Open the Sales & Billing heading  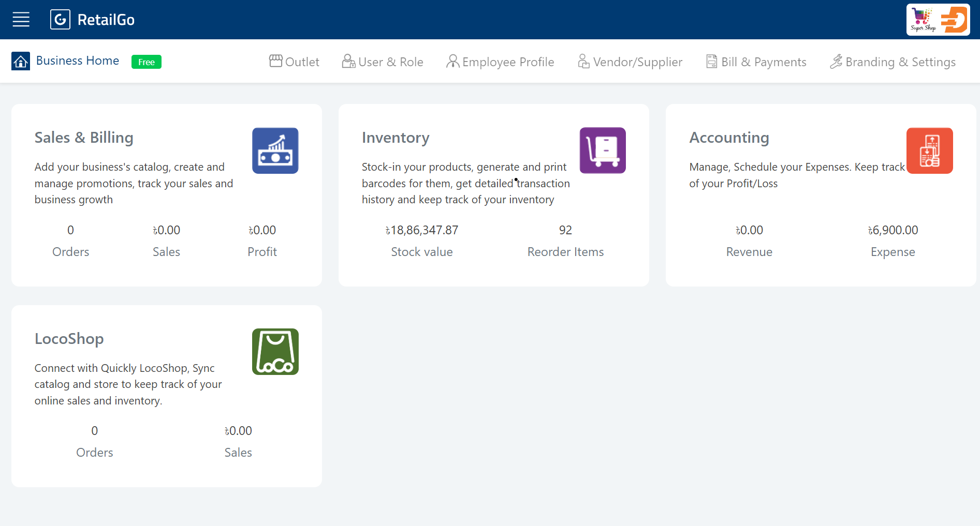pos(84,138)
